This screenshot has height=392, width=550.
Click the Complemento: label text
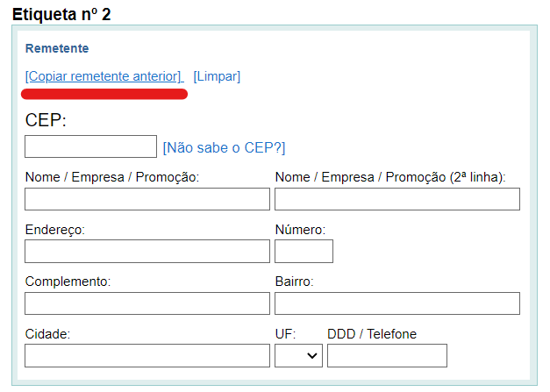point(68,282)
